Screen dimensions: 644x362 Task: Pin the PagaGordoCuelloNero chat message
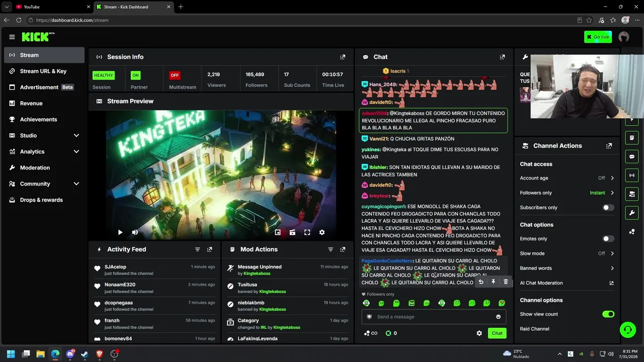coord(493,282)
